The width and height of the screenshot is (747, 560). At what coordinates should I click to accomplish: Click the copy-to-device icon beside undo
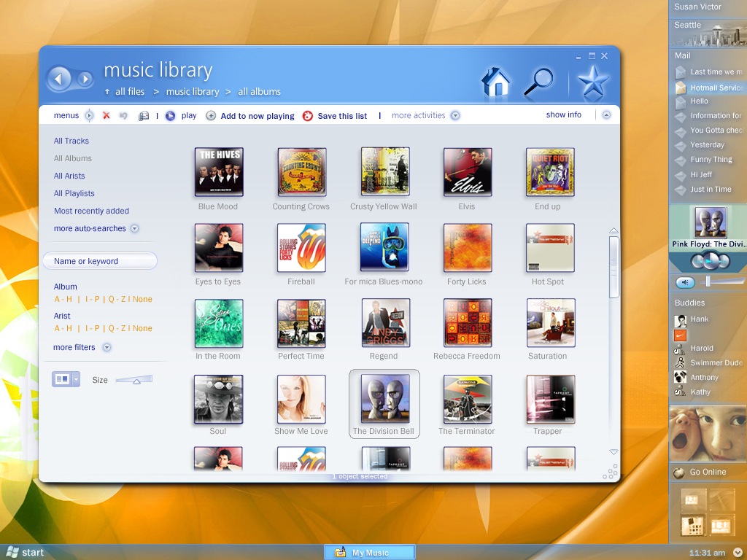point(144,116)
